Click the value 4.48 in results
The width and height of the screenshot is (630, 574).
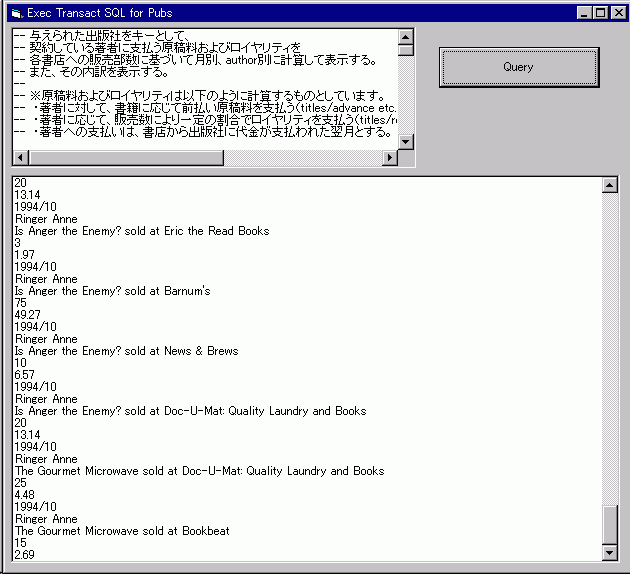25,495
